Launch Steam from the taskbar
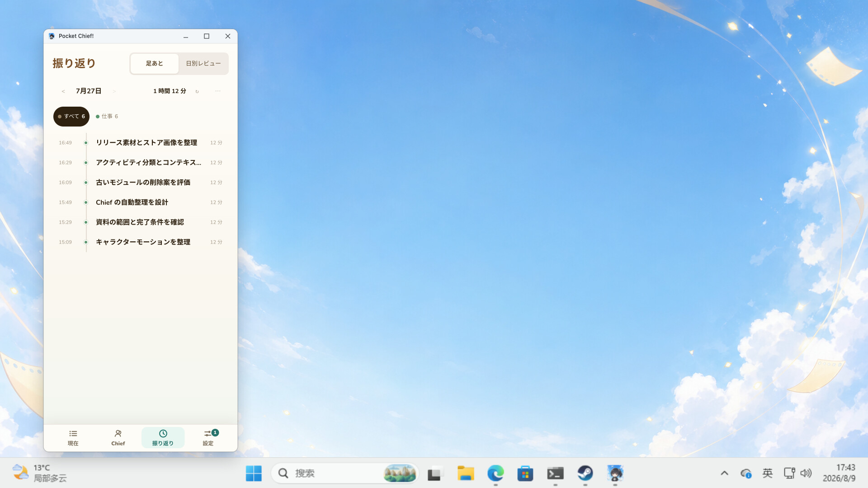 click(x=585, y=473)
